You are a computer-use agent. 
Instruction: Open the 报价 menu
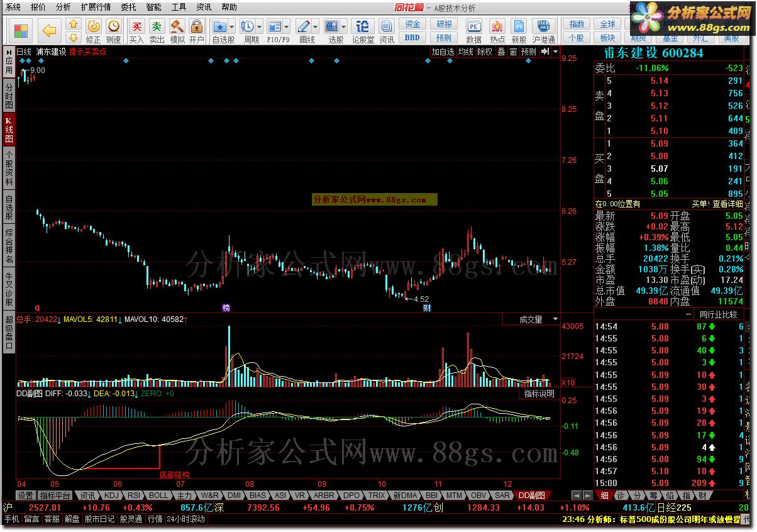[38, 8]
